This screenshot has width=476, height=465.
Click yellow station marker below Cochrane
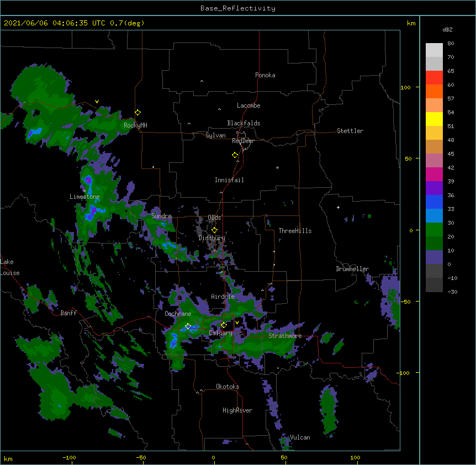(188, 326)
